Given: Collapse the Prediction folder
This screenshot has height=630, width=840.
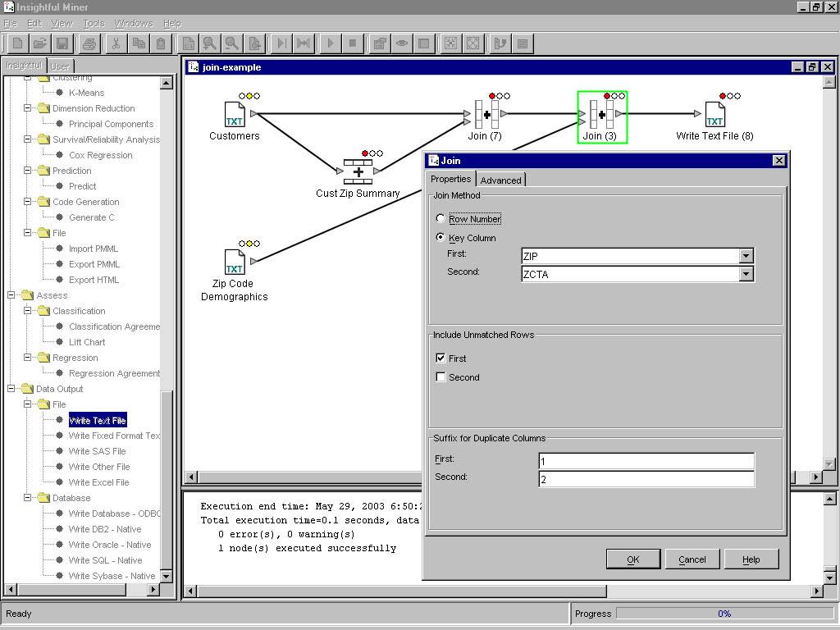Looking at the screenshot, I should point(27,171).
